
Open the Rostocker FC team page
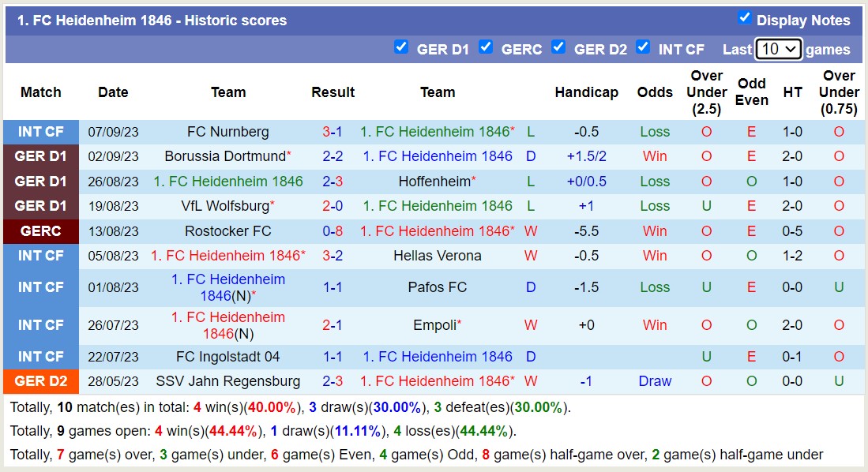tap(228, 230)
